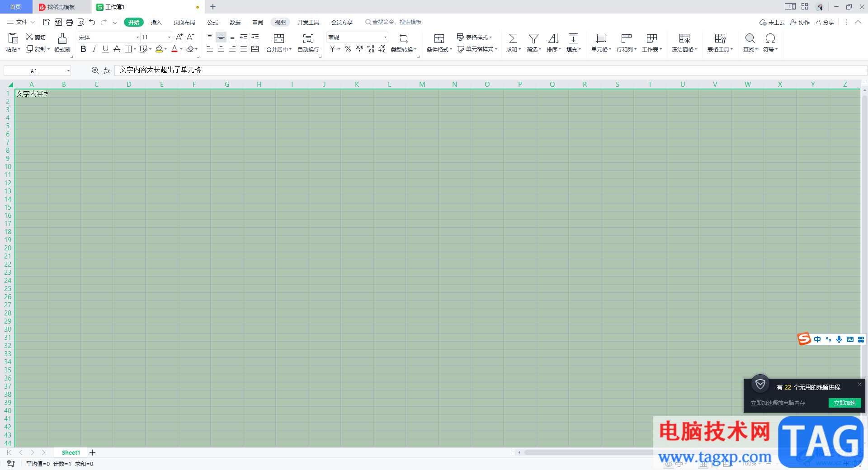Click the Find magnifier icon
This screenshot has height=470, width=868.
coord(750,38)
